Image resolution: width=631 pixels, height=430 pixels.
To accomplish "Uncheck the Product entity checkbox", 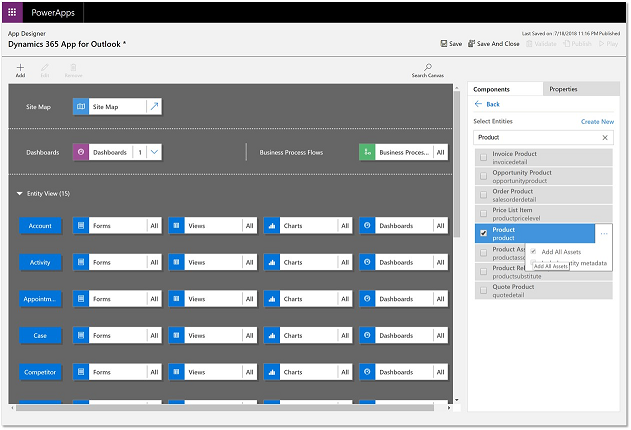I will (483, 233).
